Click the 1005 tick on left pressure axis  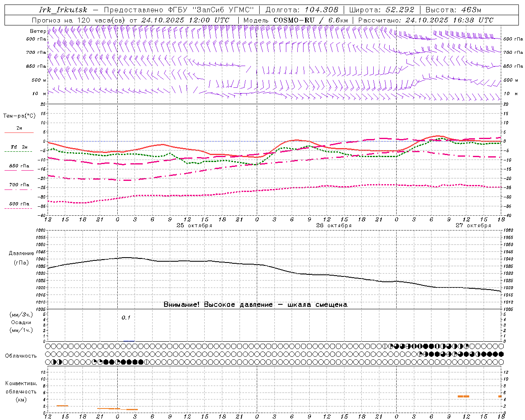tap(41, 309)
